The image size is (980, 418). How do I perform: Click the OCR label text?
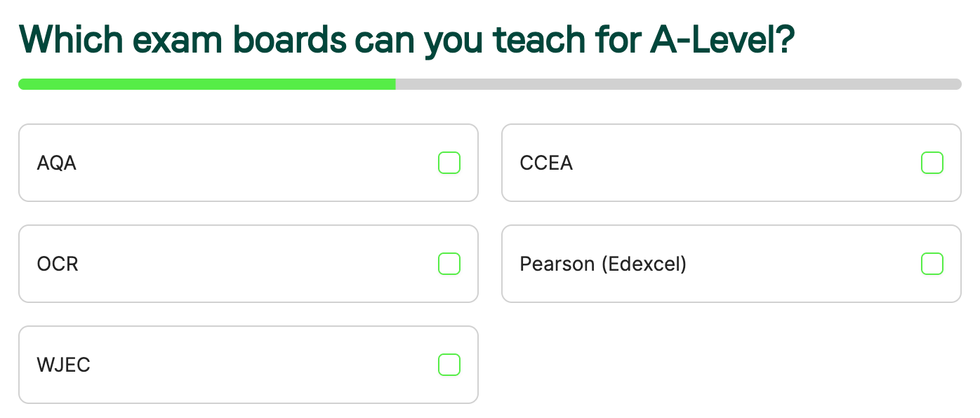58,264
